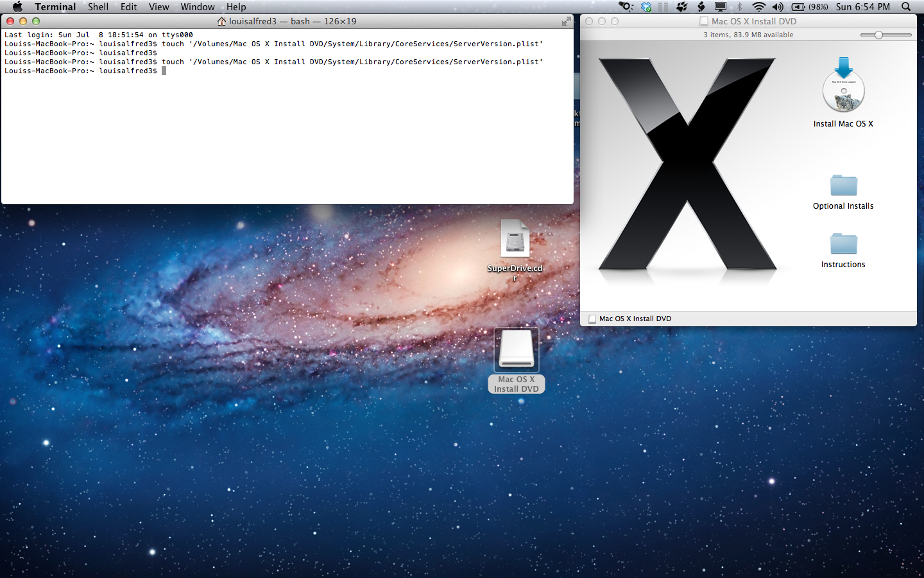Close the Mac OS X Install DVD Finder window

(589, 21)
